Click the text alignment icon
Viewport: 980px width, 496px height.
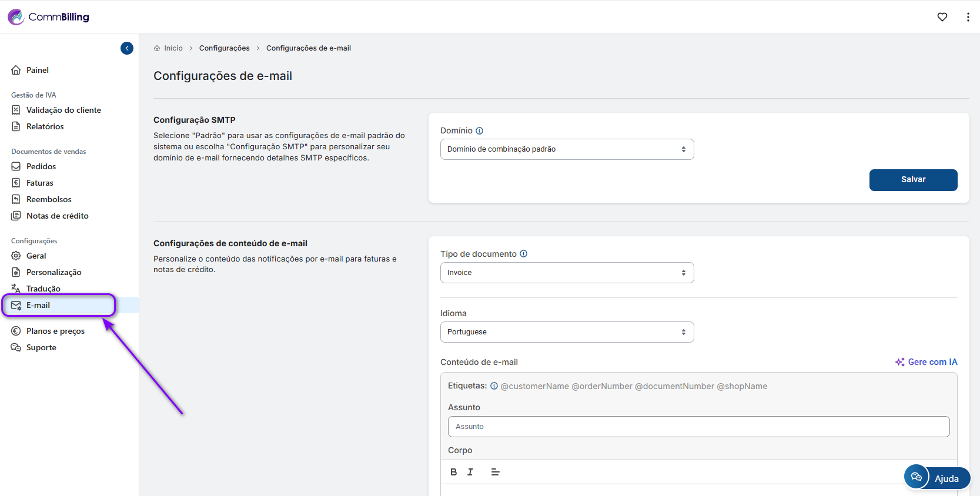[x=495, y=472]
